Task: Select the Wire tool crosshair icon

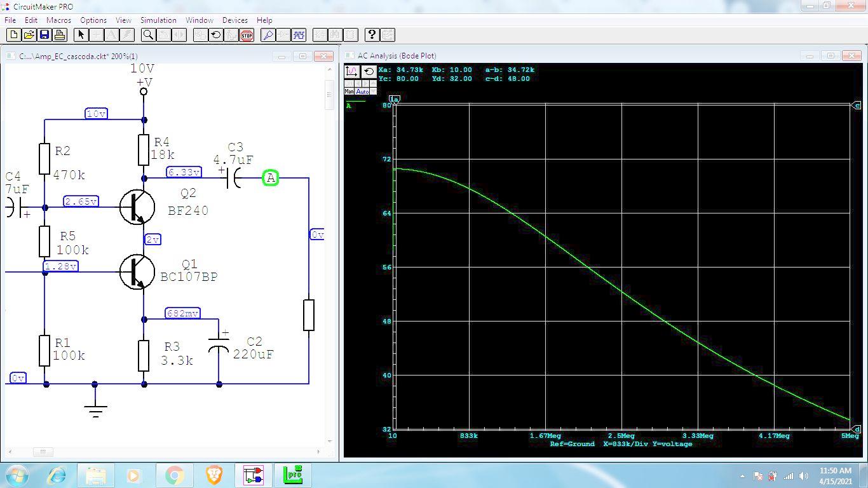Action: pos(97,35)
